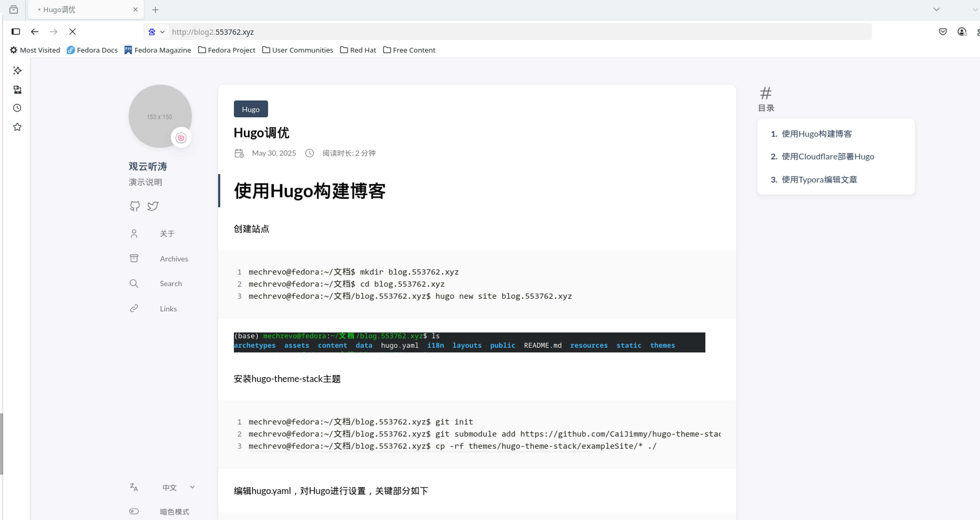980x520 pixels.
Task: Open the Archives section via box icon
Action: (x=134, y=258)
